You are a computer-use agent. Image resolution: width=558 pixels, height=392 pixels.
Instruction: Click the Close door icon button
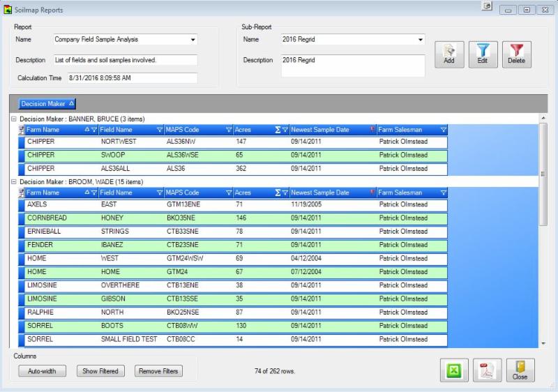tap(520, 370)
